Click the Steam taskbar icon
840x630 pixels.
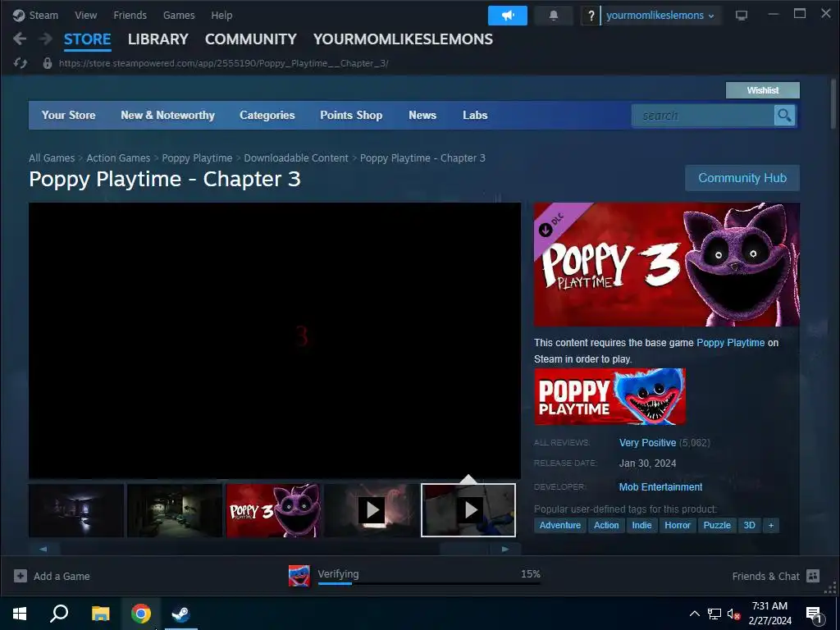pyautogui.click(x=181, y=614)
